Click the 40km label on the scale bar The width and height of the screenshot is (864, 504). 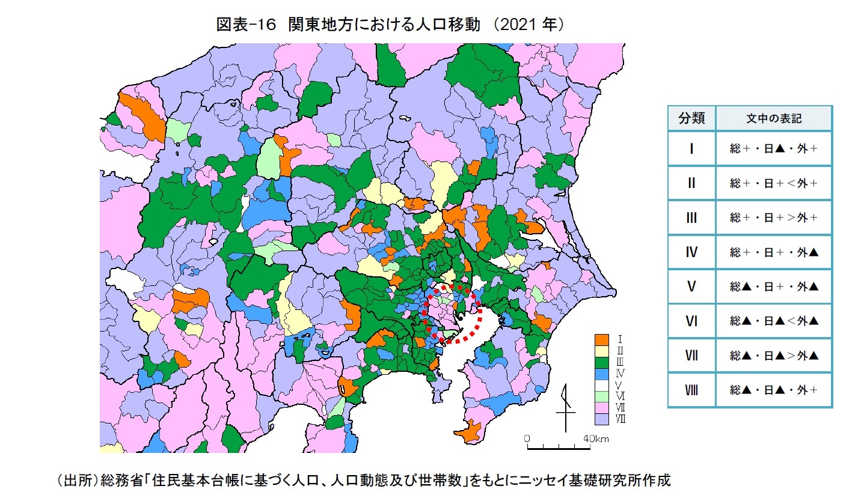point(596,439)
